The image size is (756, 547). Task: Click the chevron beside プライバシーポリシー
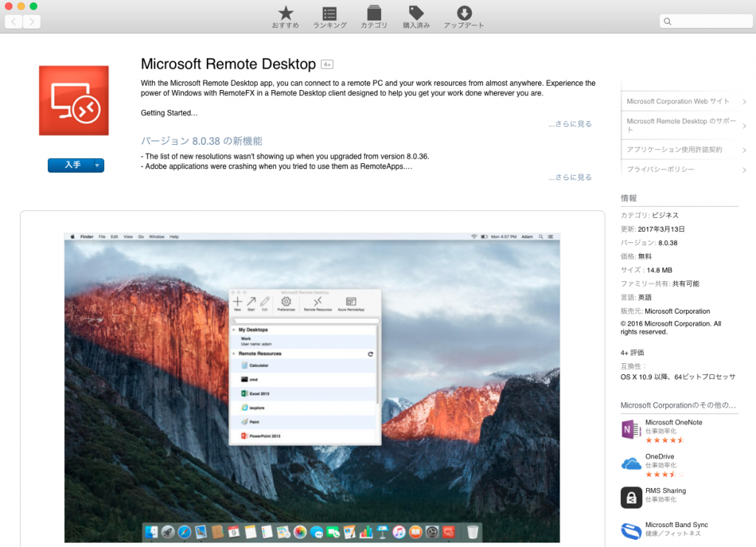coord(744,170)
